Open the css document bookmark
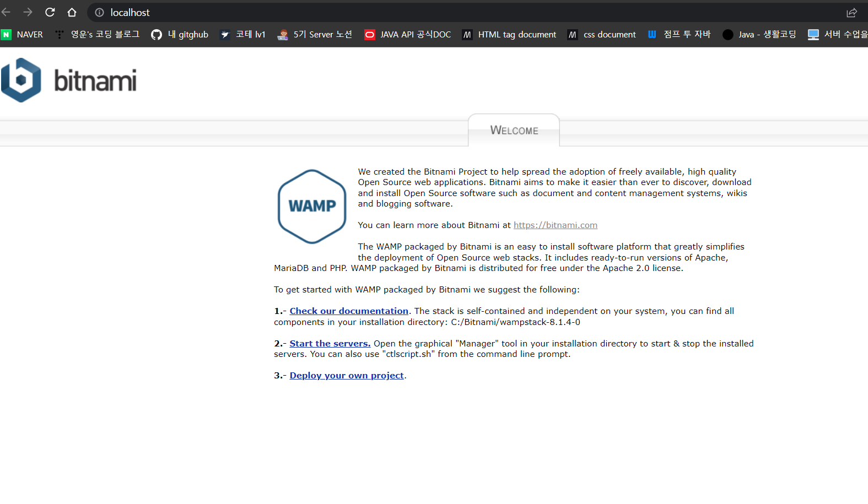The width and height of the screenshot is (868, 504). [x=602, y=35]
